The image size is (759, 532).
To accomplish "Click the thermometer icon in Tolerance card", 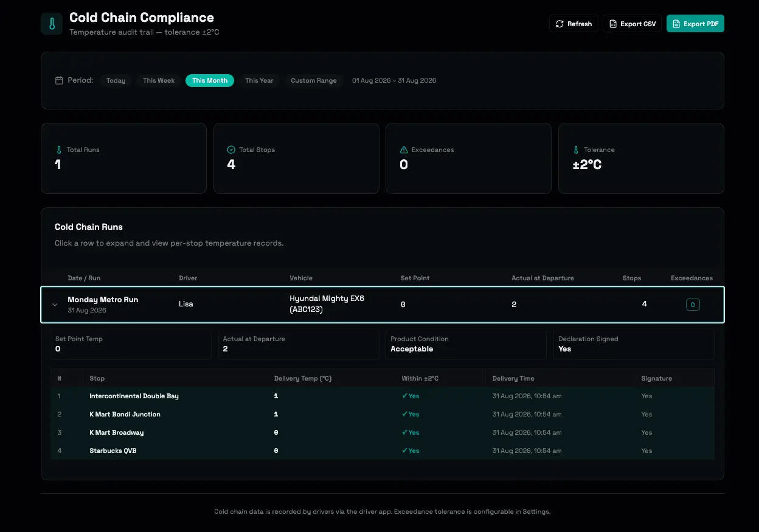I will pos(576,150).
